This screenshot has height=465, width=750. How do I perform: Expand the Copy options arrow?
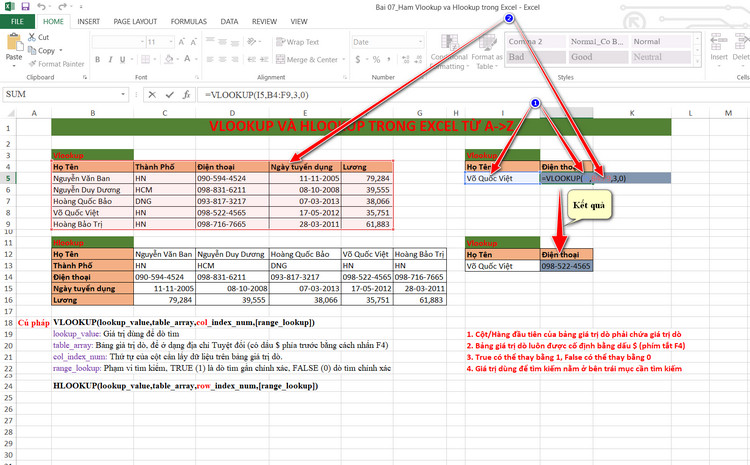61,50
